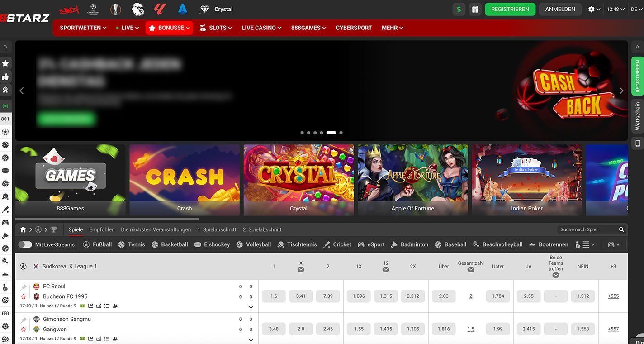This screenshot has width=644, height=344.
Task: Select the Cybersport menu item
Action: click(354, 28)
